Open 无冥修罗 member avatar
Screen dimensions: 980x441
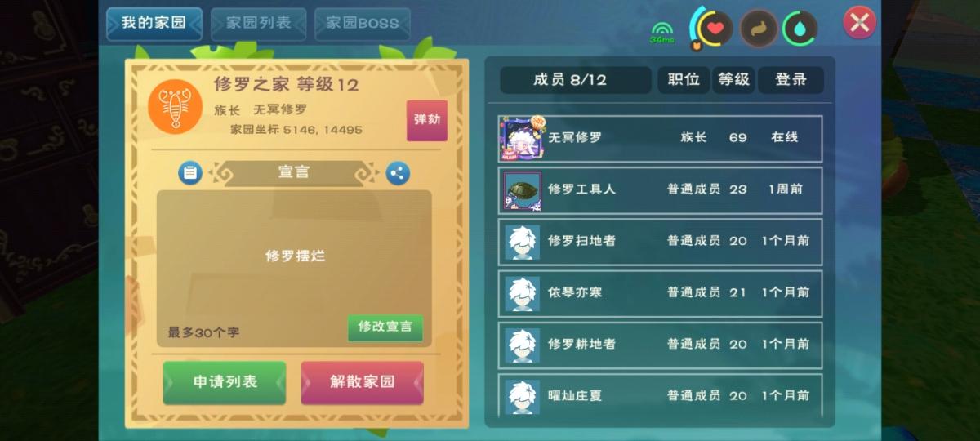pos(522,137)
